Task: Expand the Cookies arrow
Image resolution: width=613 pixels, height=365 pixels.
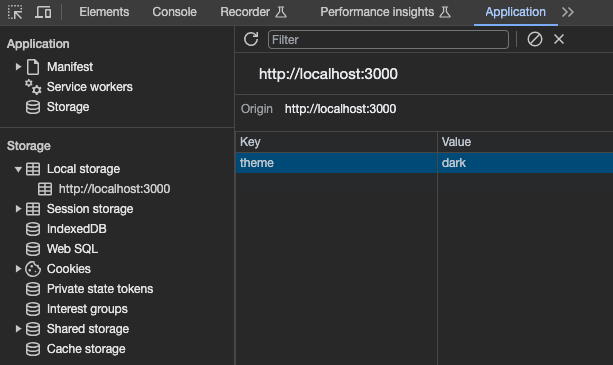Action: pos(18,269)
